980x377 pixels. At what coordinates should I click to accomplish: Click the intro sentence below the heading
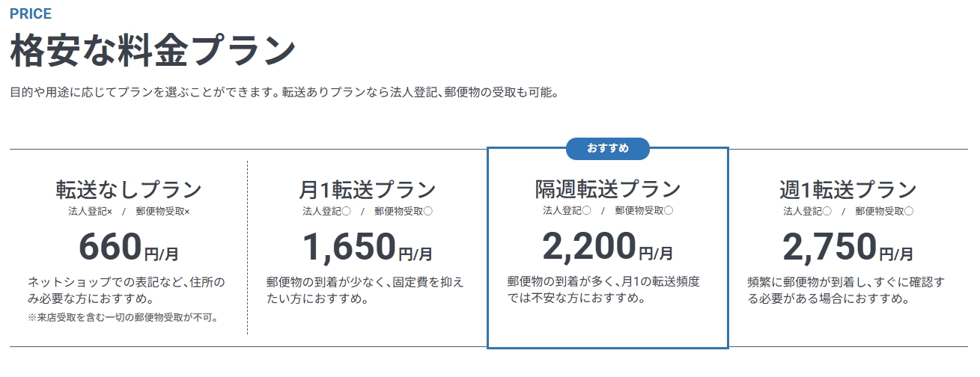[x=284, y=94]
